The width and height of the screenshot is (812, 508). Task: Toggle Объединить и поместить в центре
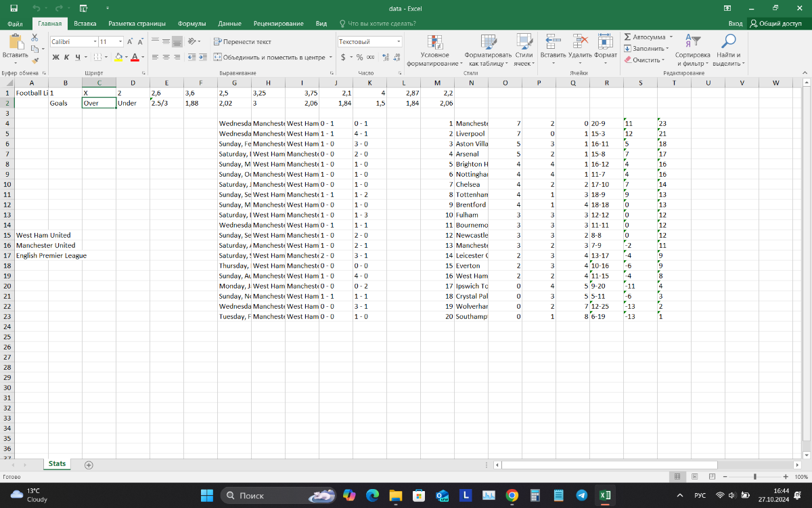269,58
